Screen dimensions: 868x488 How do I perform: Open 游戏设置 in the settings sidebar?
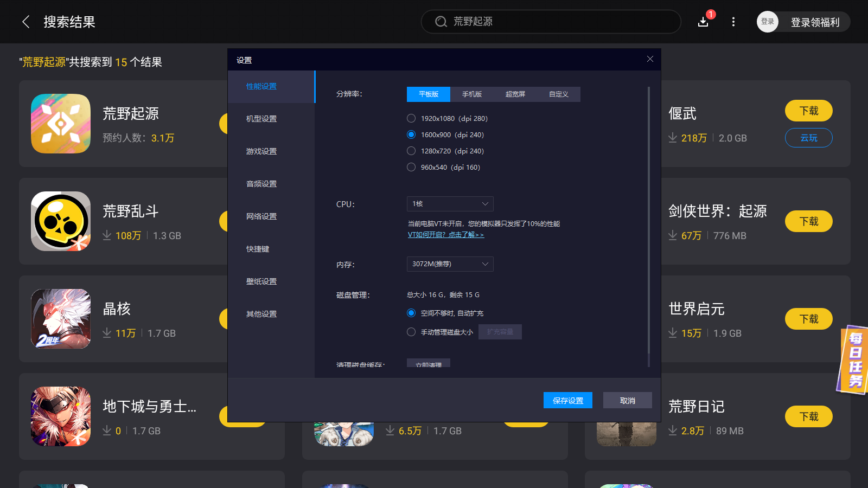pos(271,151)
